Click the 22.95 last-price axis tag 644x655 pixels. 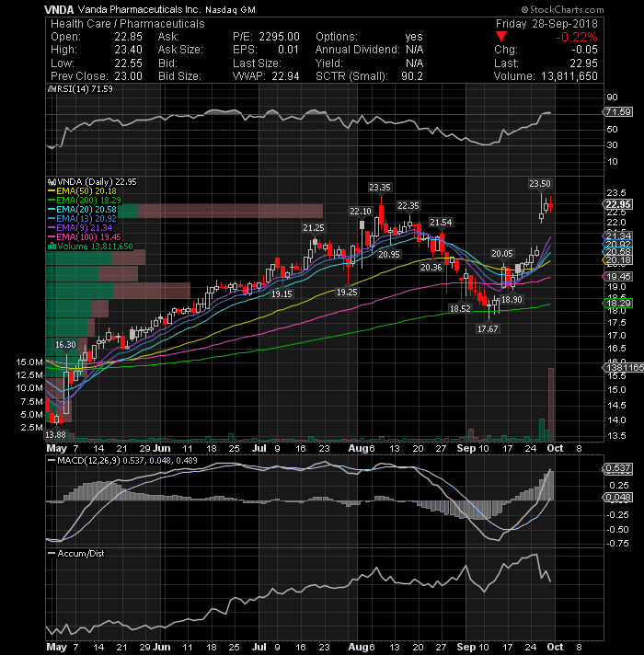(618, 204)
